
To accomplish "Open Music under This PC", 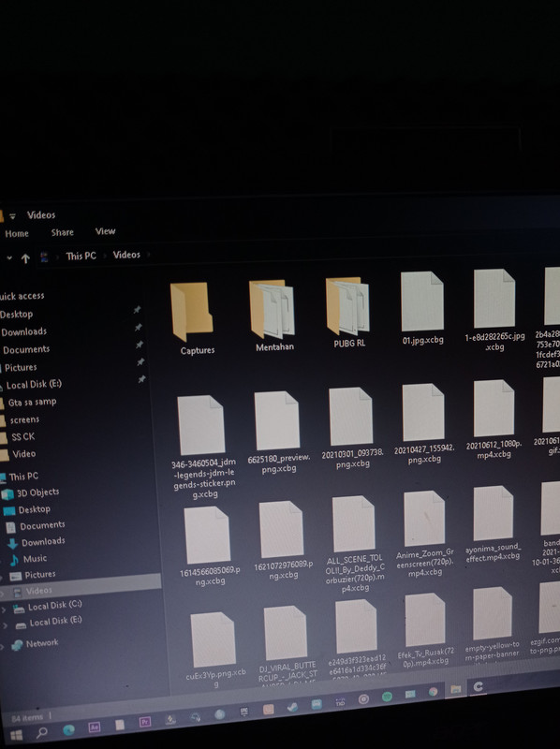I will (35, 558).
